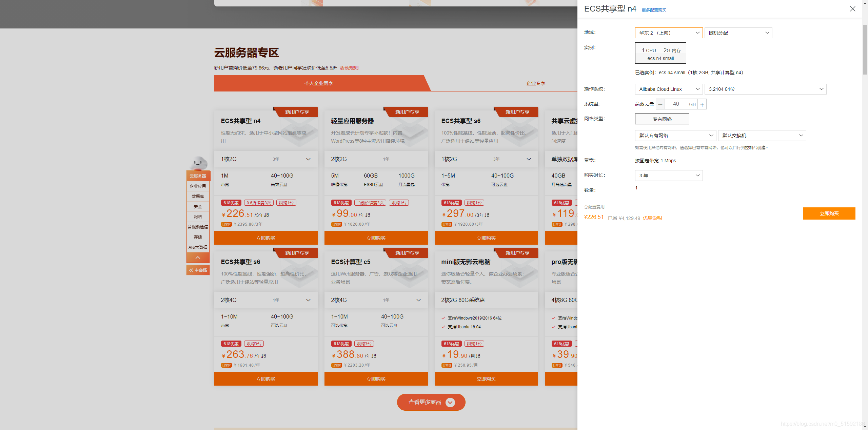This screenshot has height=430, width=868.
Task: Select the 专有网络 network type
Action: click(662, 119)
